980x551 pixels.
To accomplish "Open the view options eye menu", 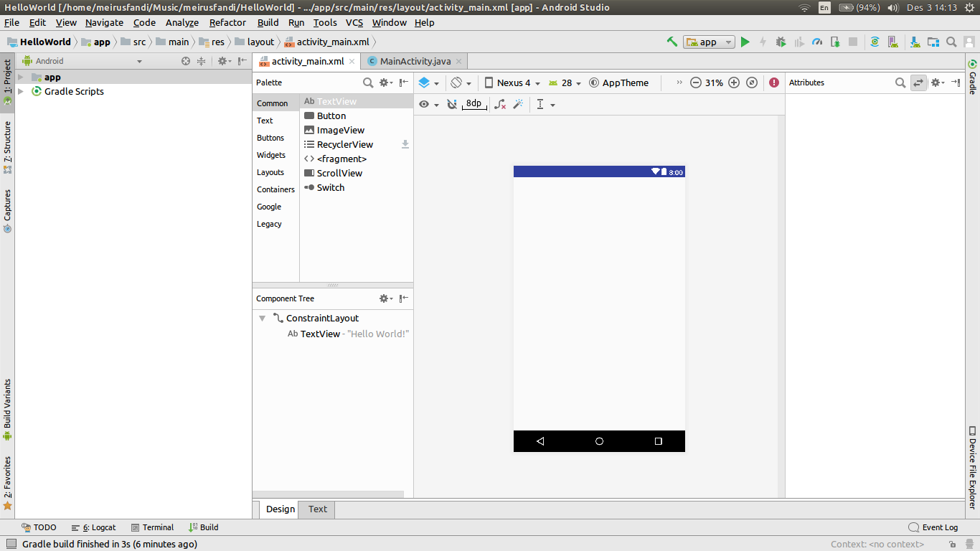I will tap(428, 104).
